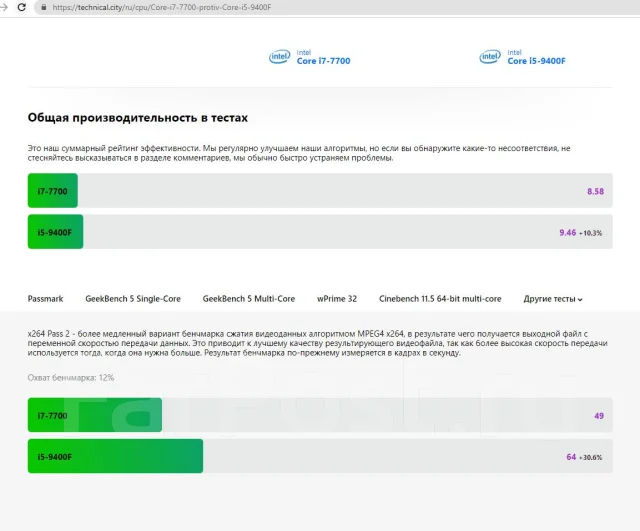Select the wPrime 32 tab

pos(337,299)
